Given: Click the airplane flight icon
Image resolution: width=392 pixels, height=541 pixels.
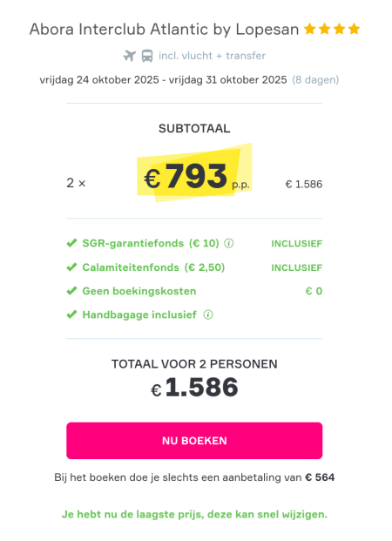Looking at the screenshot, I should (130, 56).
